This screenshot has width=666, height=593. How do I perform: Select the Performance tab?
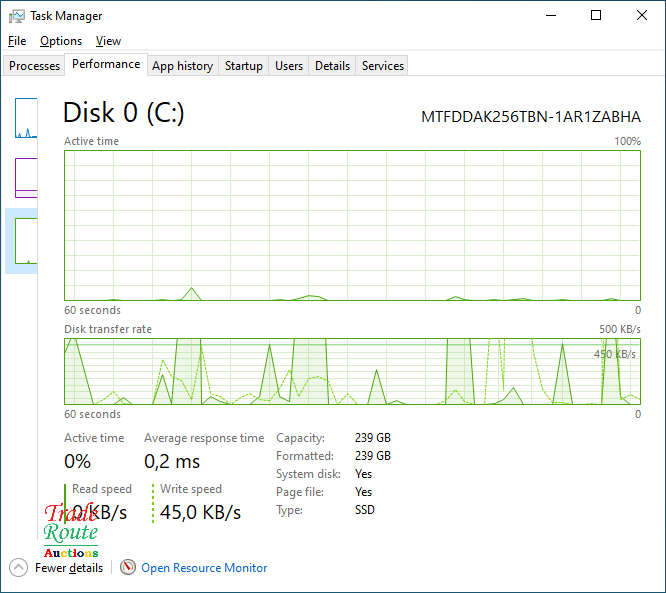click(106, 64)
